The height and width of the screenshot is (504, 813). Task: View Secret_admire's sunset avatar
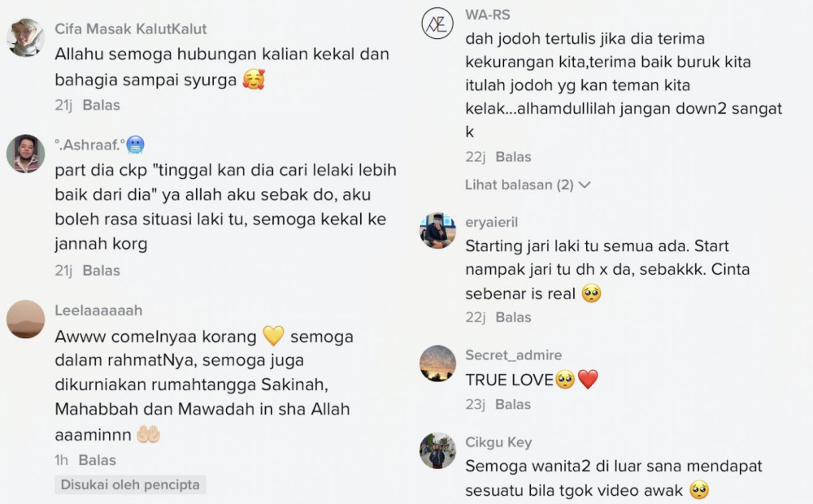(x=437, y=363)
